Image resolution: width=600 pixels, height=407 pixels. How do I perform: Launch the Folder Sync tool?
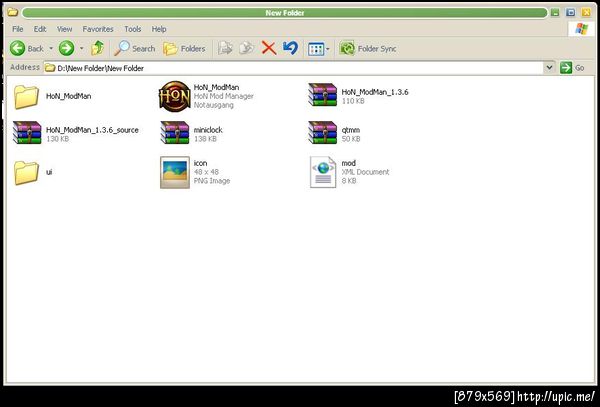point(367,49)
